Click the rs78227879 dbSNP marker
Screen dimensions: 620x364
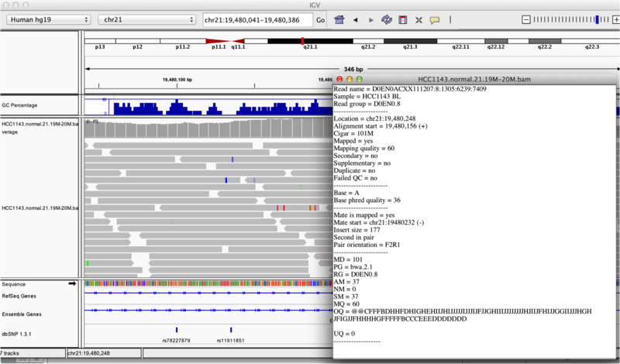177,330
